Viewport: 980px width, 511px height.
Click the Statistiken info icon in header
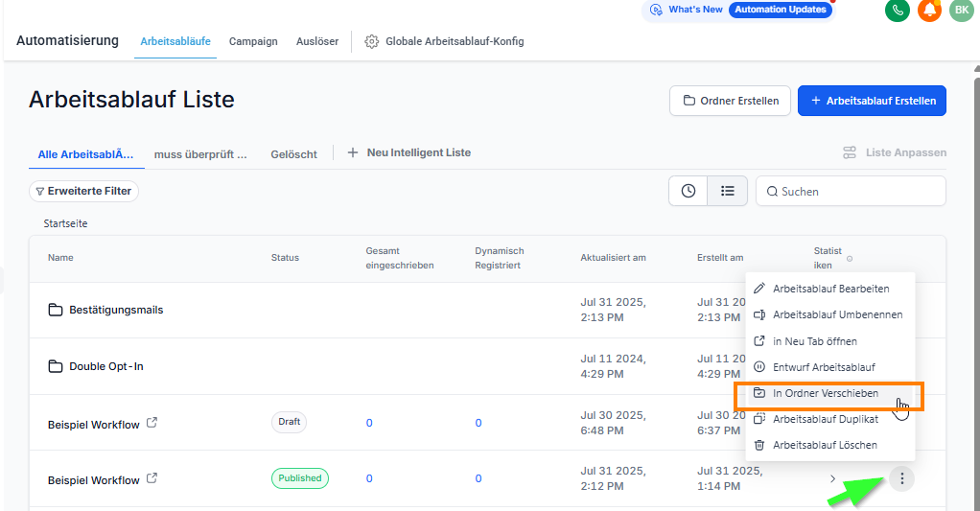[850, 259]
